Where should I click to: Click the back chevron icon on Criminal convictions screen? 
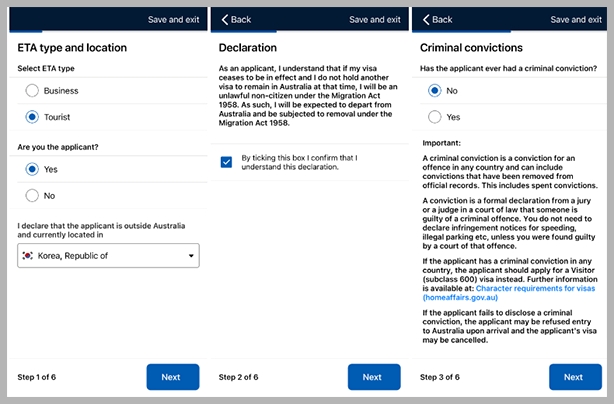[x=426, y=20]
